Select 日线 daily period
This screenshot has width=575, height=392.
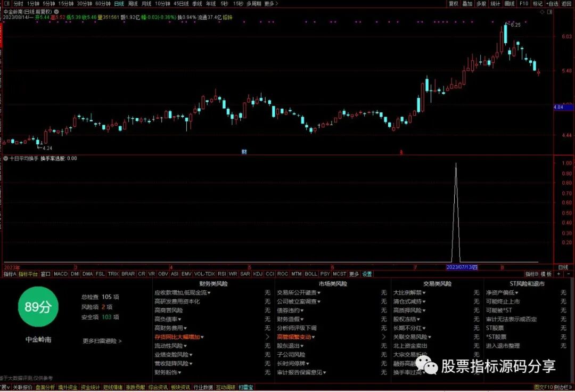[119, 4]
